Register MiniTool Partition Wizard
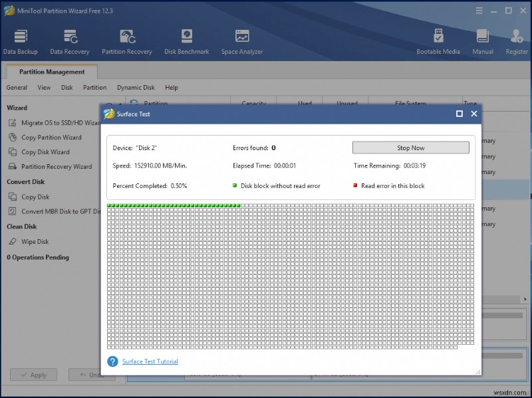532x398 pixels. pyautogui.click(x=517, y=40)
